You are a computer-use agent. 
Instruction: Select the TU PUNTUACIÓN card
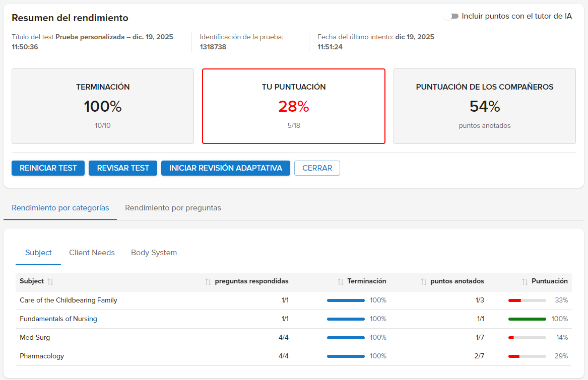click(294, 106)
